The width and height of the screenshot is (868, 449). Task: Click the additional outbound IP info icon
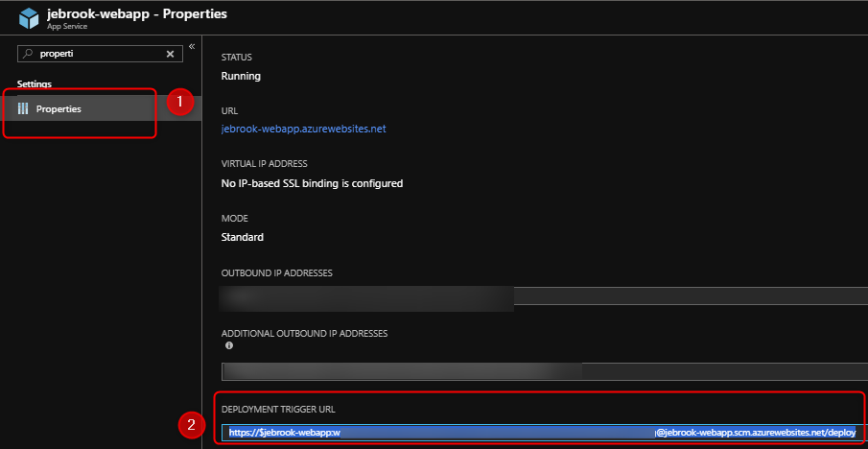point(229,345)
